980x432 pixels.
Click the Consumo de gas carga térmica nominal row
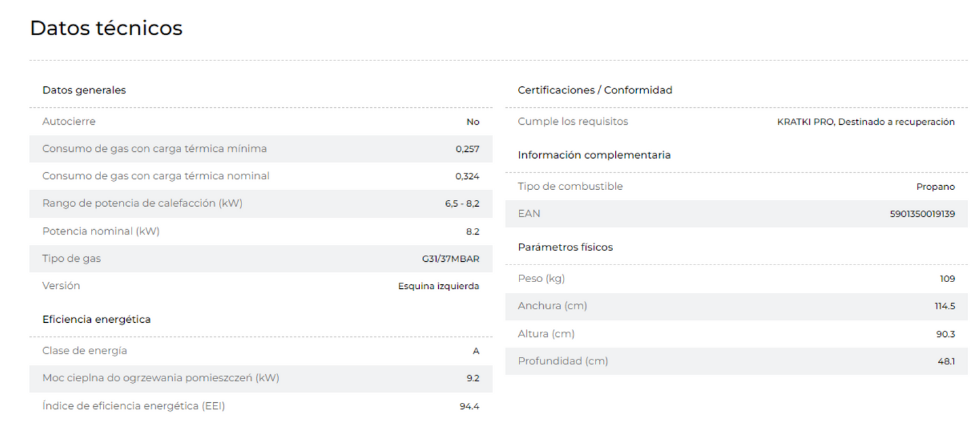tap(261, 176)
